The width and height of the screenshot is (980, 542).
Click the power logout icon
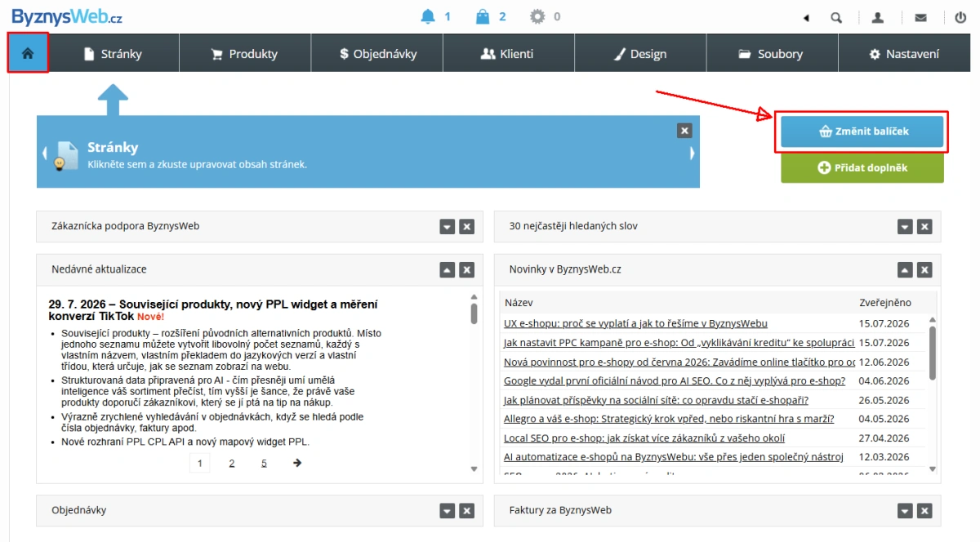[961, 17]
